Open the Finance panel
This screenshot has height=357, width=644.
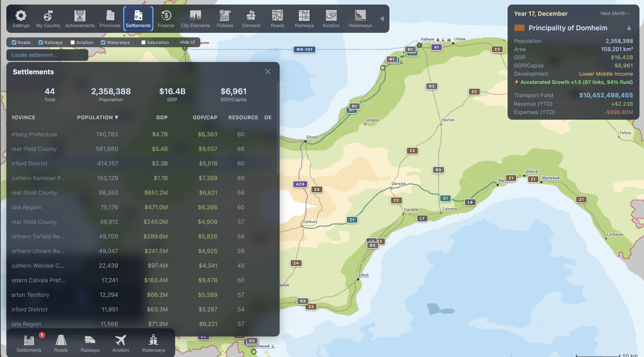(x=166, y=19)
